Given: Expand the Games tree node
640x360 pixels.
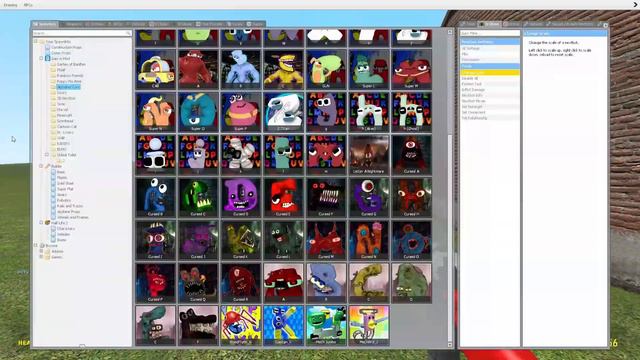Looking at the screenshot, I should tap(42, 257).
